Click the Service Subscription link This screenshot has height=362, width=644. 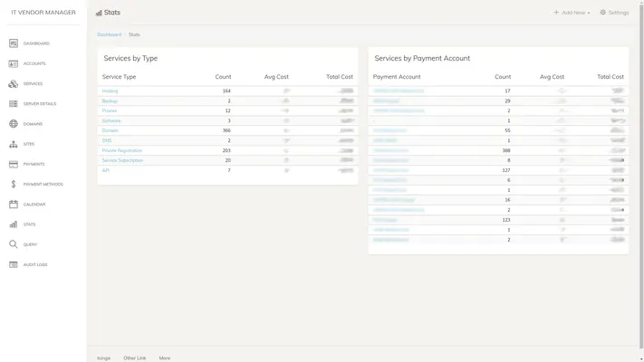122,160
